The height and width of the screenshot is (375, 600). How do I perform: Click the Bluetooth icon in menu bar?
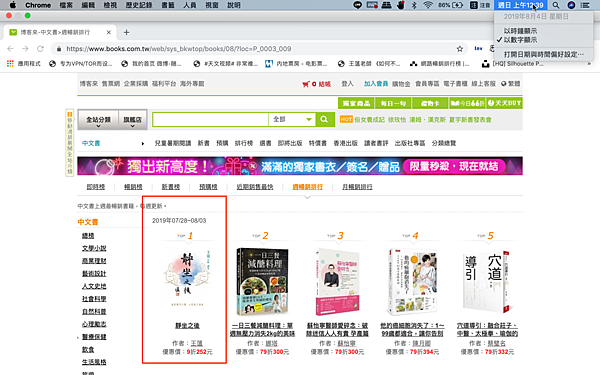[x=414, y=5]
